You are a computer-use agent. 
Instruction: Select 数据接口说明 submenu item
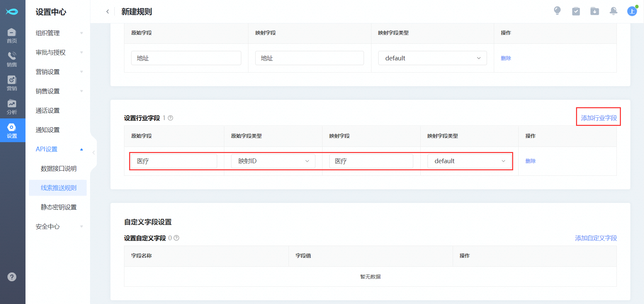pyautogui.click(x=58, y=169)
